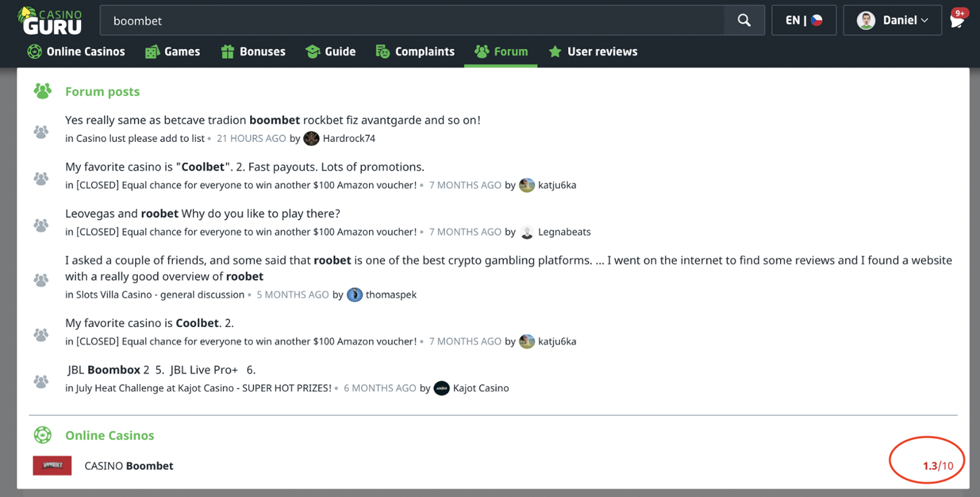This screenshot has width=980, height=497.
Task: Click Hardrock74's avatar icon
Action: pos(312,139)
